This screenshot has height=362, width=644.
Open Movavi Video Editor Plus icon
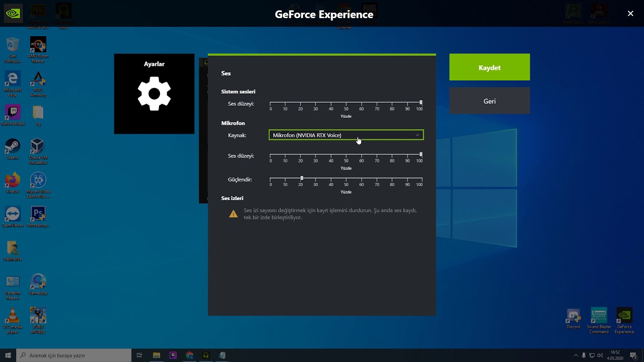tap(38, 186)
